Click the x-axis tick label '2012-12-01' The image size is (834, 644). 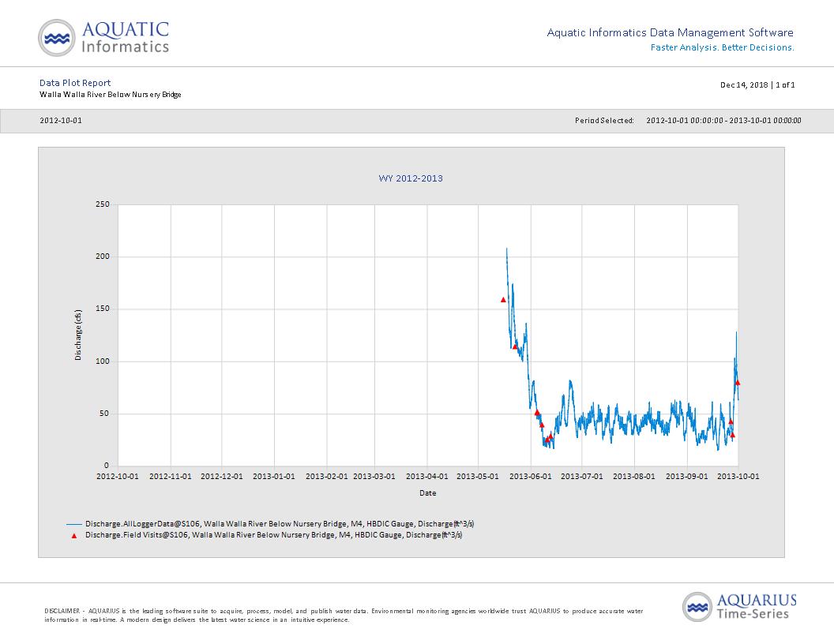point(222,476)
